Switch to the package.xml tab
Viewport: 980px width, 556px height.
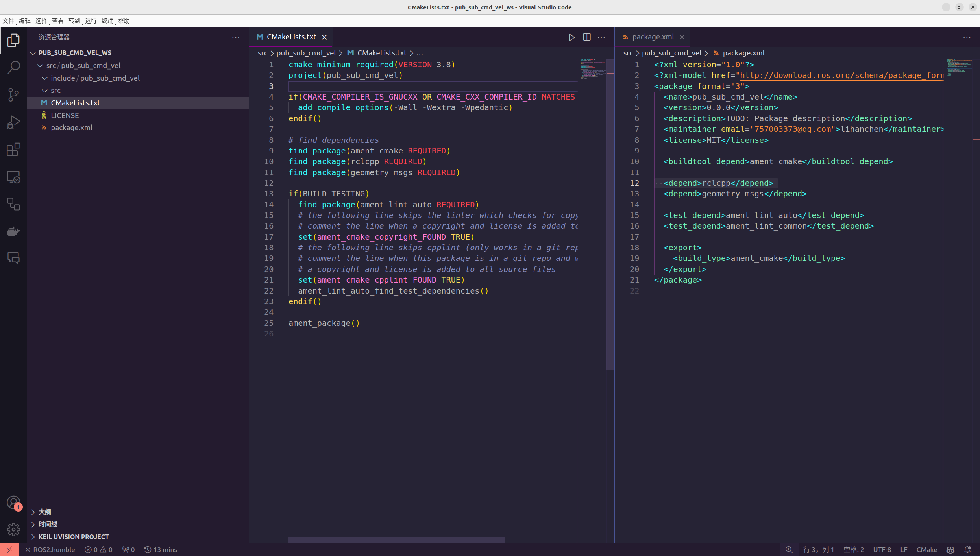[x=653, y=37]
